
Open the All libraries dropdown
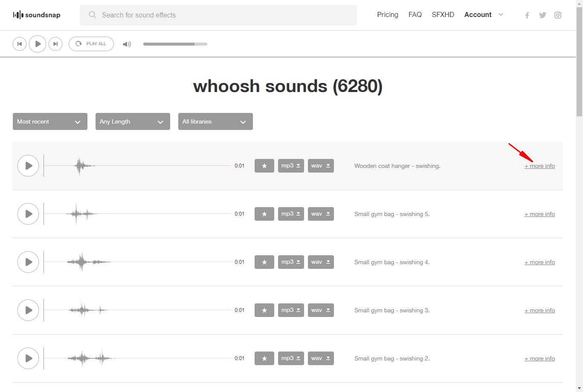tap(215, 121)
